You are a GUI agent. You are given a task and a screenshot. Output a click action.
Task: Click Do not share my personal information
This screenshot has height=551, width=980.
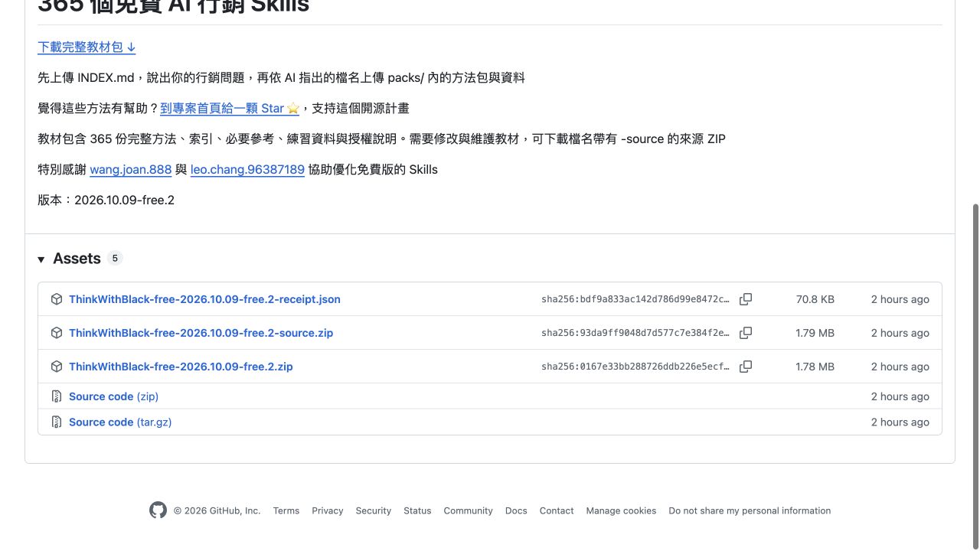750,510
